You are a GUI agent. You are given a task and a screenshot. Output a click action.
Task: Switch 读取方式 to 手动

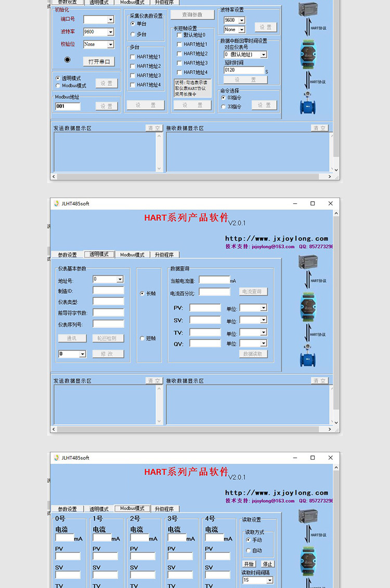(248, 540)
